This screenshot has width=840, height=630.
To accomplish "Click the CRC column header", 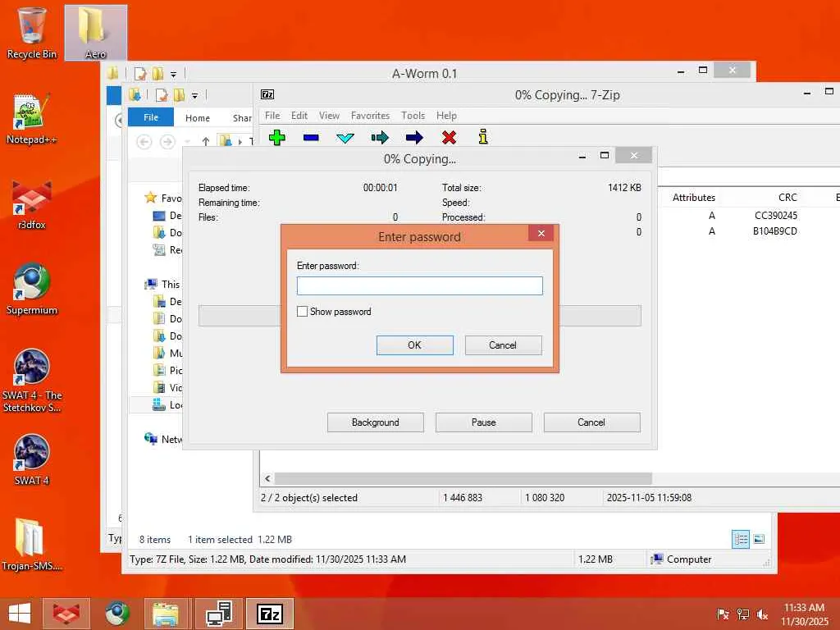I will tap(787, 197).
